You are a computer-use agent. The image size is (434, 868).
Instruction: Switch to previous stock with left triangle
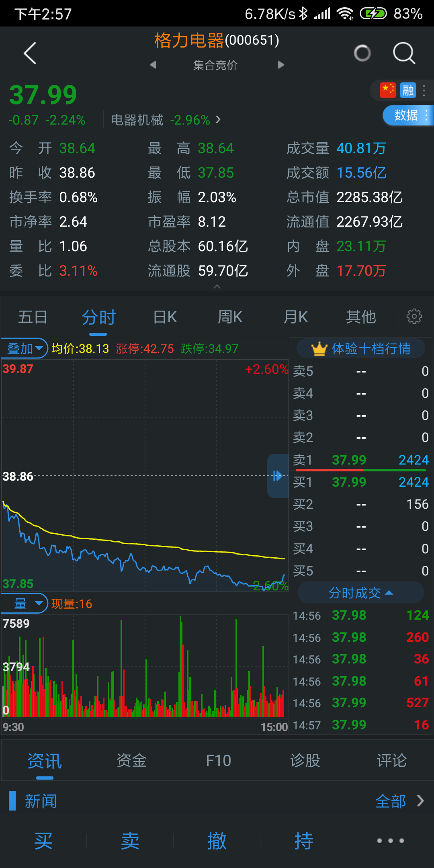(153, 65)
